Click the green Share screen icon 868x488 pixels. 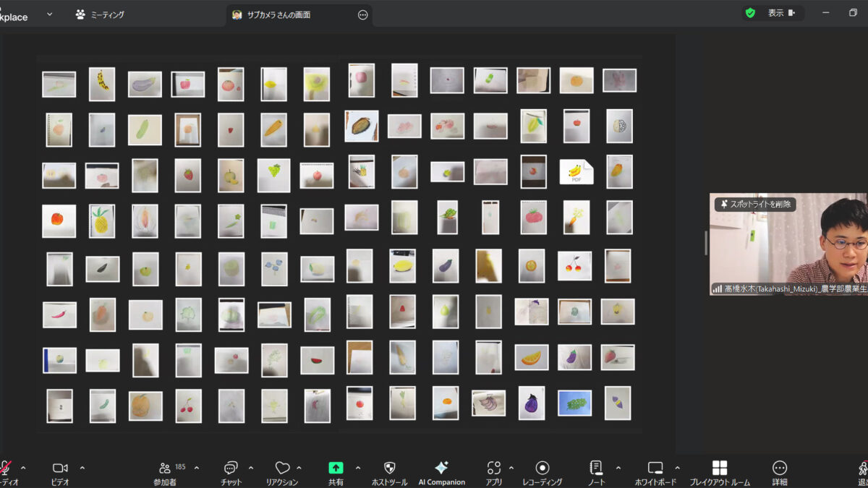coord(336,468)
